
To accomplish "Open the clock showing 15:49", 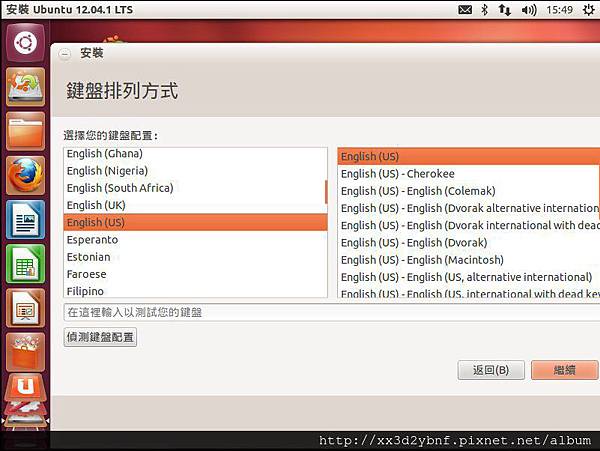I will (559, 10).
